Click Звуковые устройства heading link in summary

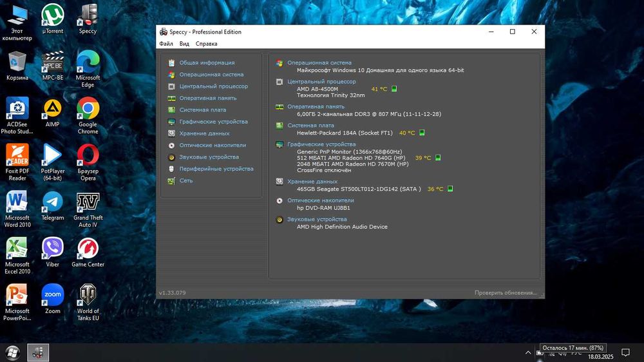tap(317, 220)
